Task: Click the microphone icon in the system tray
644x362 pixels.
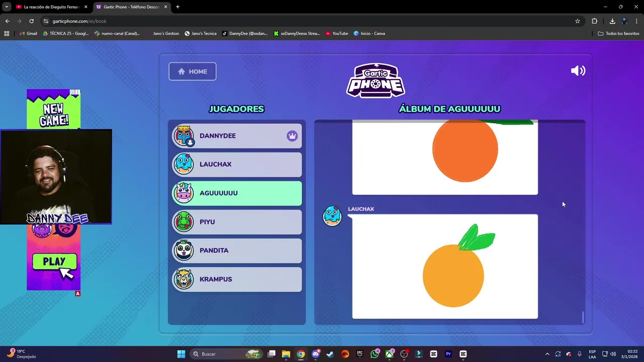Action: [x=580, y=354]
